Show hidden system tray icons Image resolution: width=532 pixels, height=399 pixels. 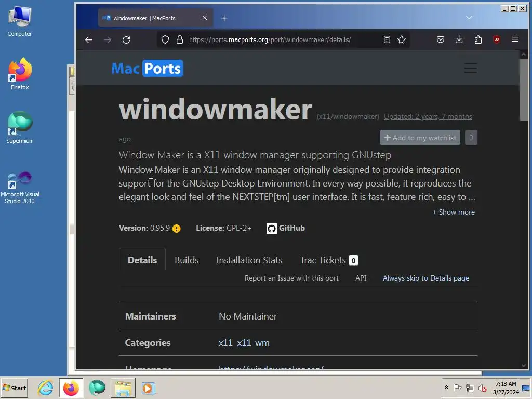(x=446, y=388)
